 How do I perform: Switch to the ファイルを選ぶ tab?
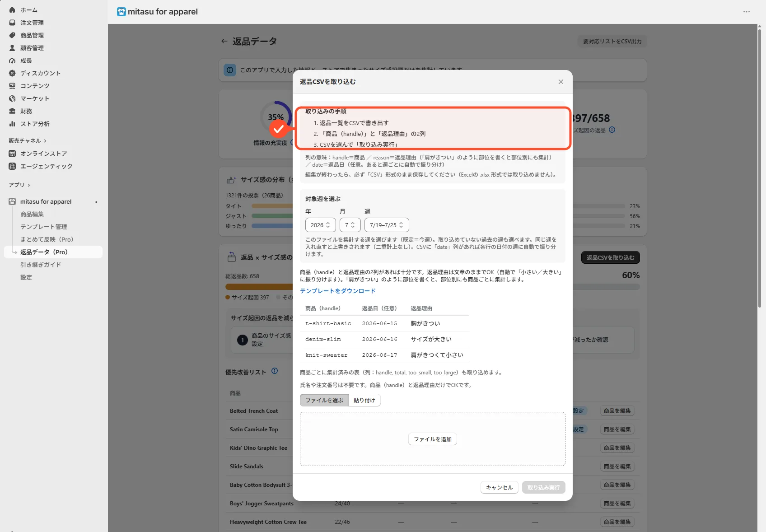[x=324, y=400]
